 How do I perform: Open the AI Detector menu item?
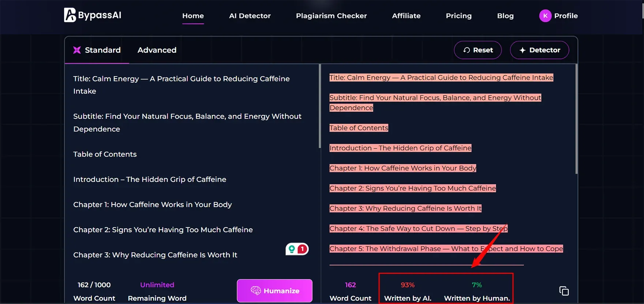(250, 16)
